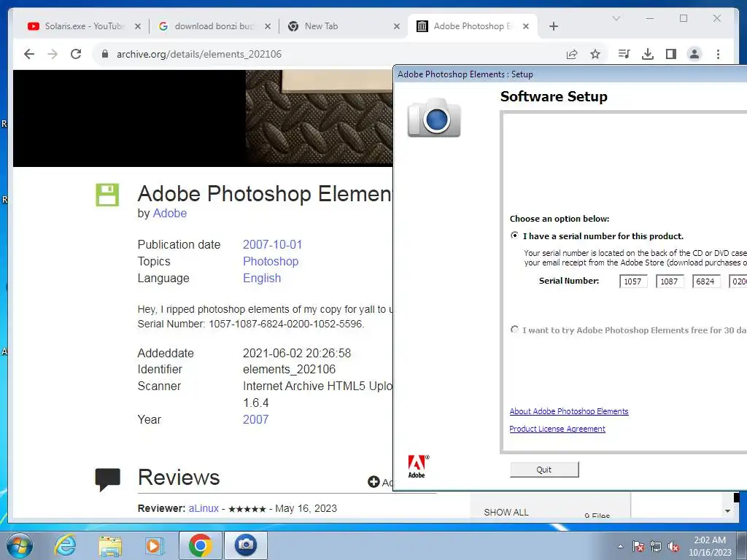The image size is (747, 560).
Task: Click the Chrome forward arrow
Action: coord(53,54)
